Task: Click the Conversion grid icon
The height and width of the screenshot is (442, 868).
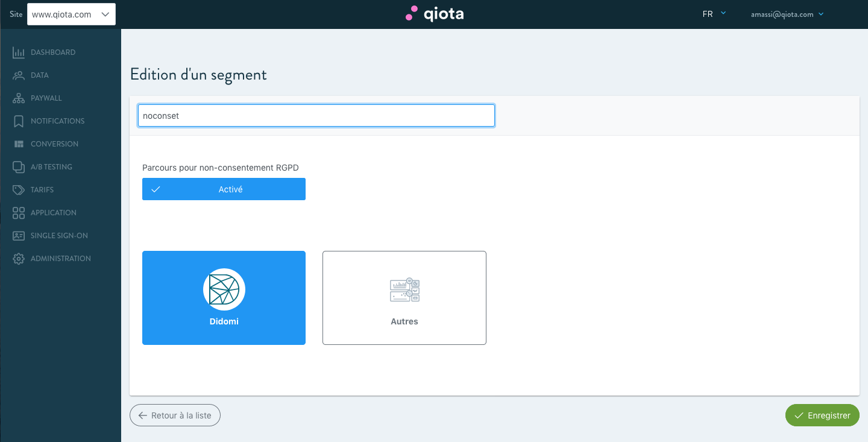Action: [19, 144]
